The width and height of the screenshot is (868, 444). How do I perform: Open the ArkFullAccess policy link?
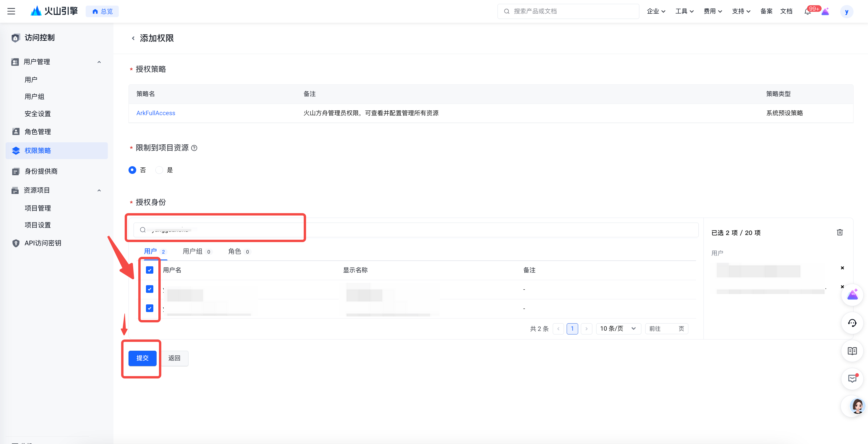pos(156,113)
